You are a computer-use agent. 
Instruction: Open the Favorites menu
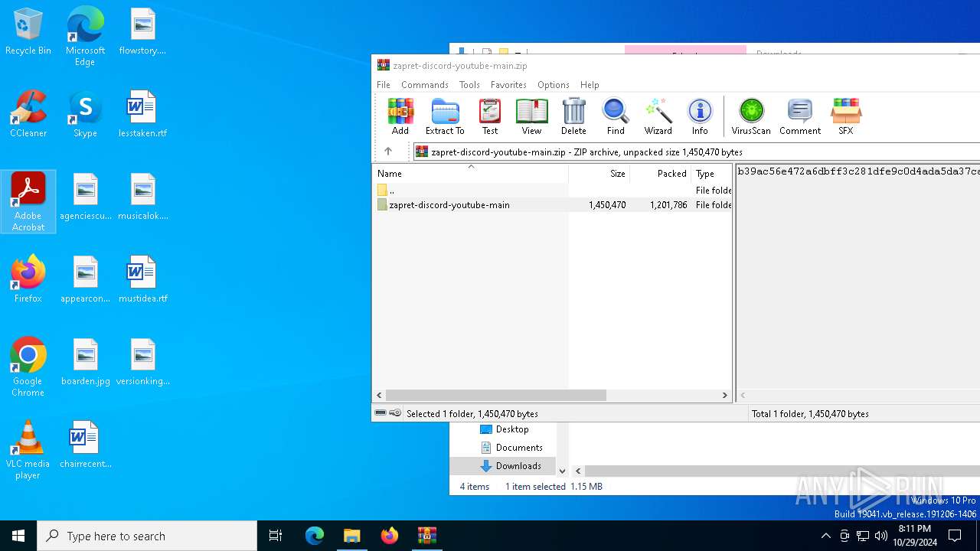508,85
